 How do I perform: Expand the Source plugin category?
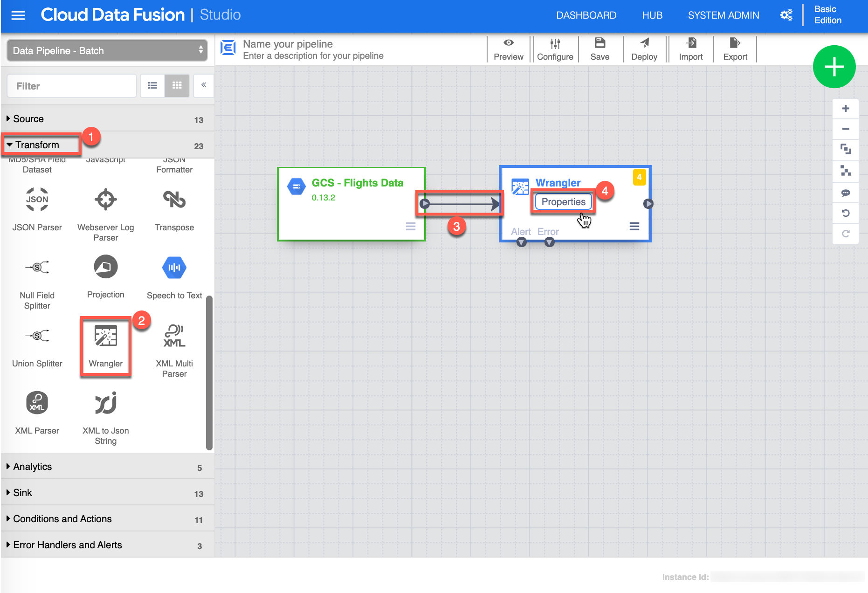(28, 119)
